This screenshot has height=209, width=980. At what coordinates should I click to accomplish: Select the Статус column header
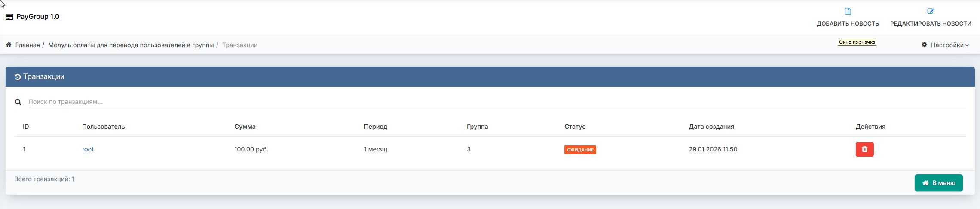pyautogui.click(x=575, y=127)
